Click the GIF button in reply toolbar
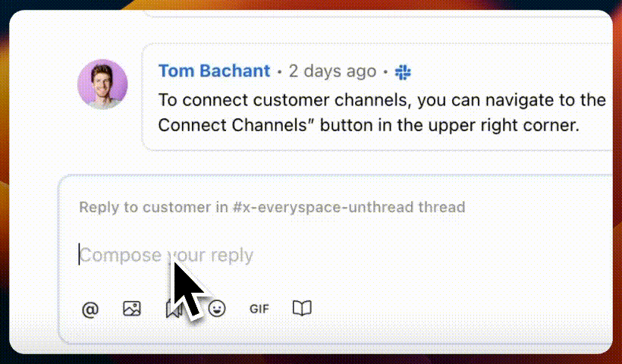Screen dimensions: 622x364 pyautogui.click(x=259, y=309)
